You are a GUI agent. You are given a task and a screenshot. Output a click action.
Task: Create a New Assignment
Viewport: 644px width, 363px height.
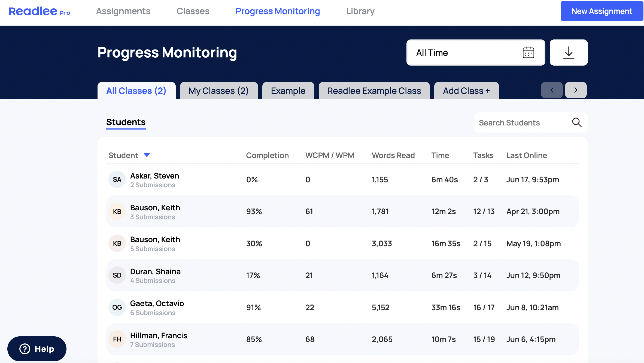tap(602, 11)
